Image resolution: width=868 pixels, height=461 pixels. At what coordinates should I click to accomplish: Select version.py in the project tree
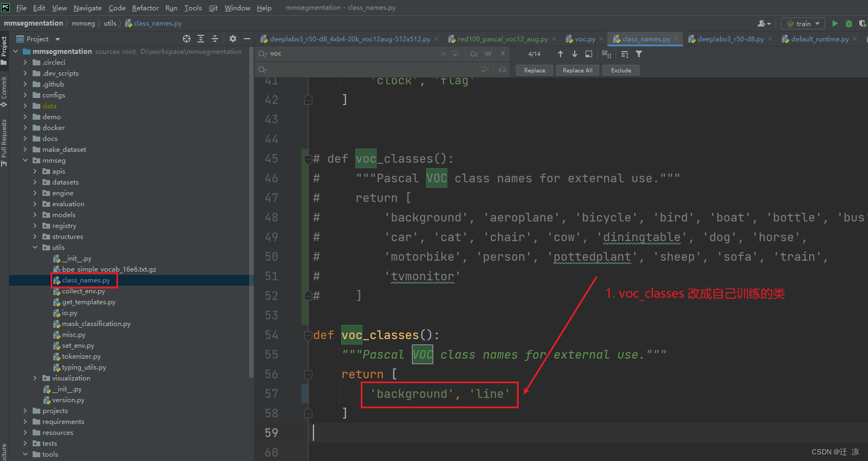pos(68,400)
